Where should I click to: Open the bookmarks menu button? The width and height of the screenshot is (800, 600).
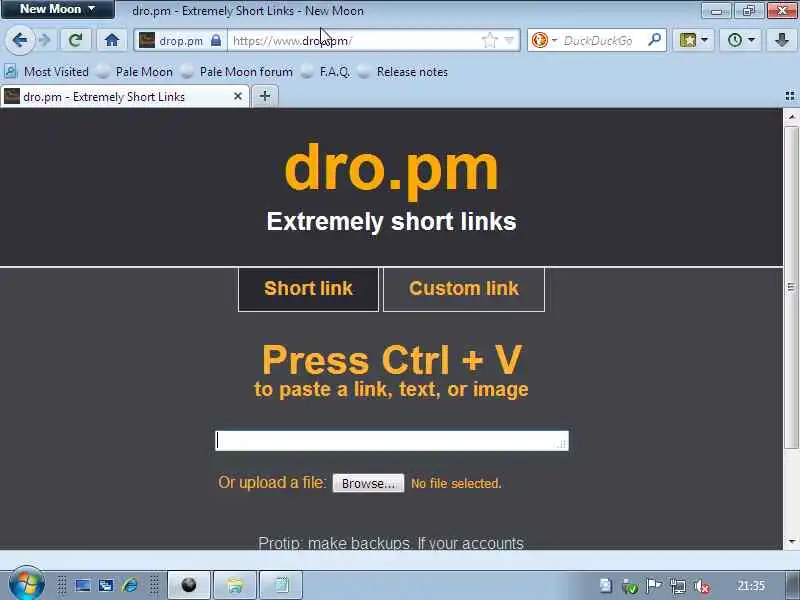tap(693, 40)
